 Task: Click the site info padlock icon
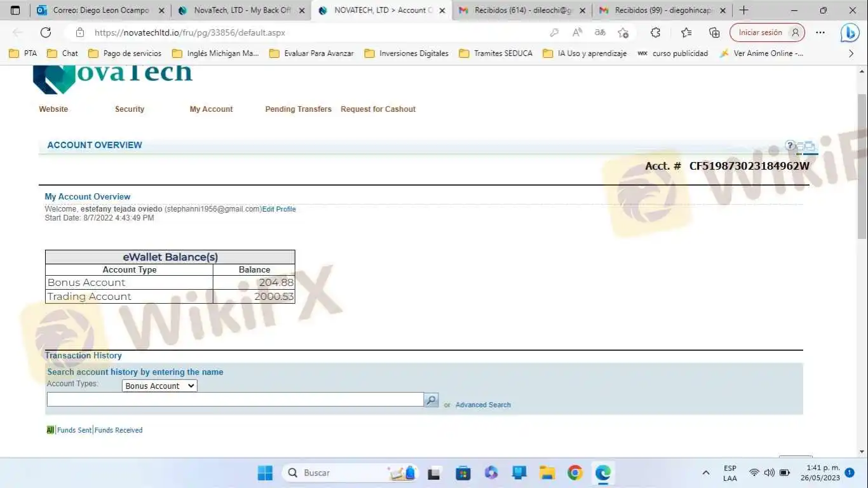point(79,32)
